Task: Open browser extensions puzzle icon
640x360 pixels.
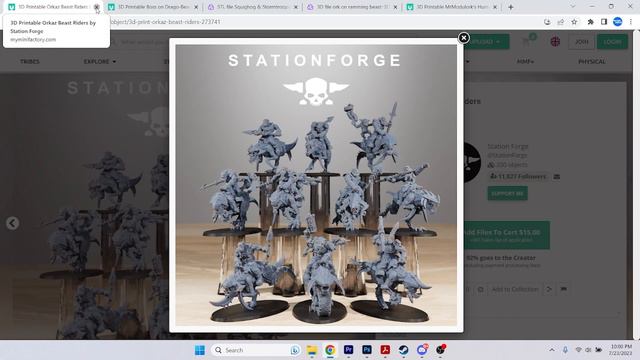Action: (x=590, y=22)
